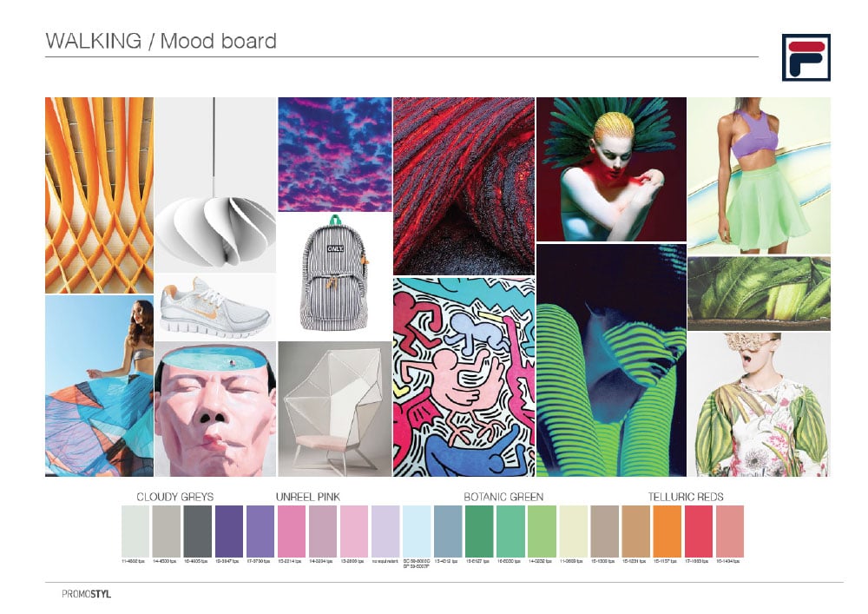Click the green striped face image
Viewport: 868px width, 614px height.
(x=611, y=360)
